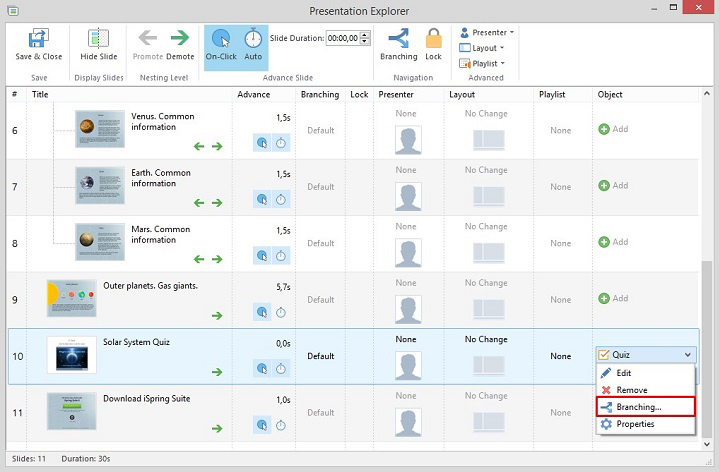Click the presenter avatar for slide 6
The width and height of the screenshot is (719, 472).
point(407,140)
